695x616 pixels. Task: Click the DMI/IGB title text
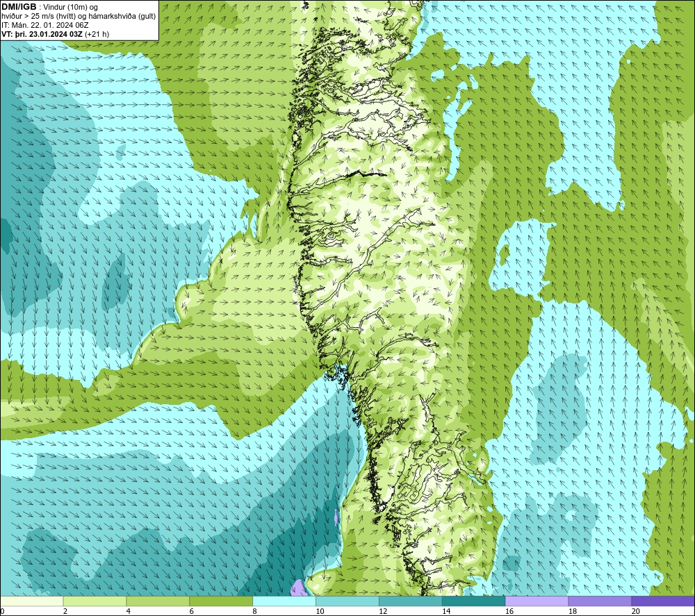click(x=19, y=7)
